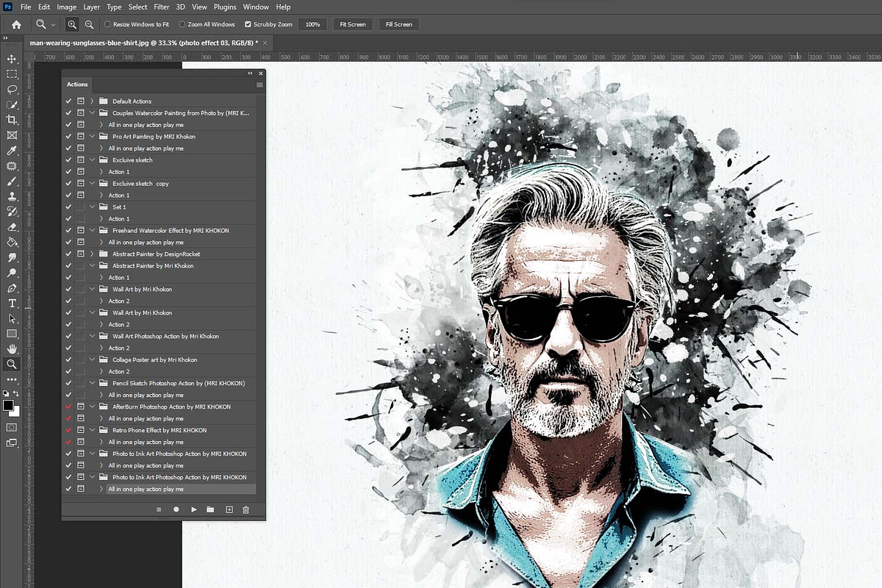Open Edit Toolbar three-dots button
Screen dimensions: 882x588
(12, 379)
